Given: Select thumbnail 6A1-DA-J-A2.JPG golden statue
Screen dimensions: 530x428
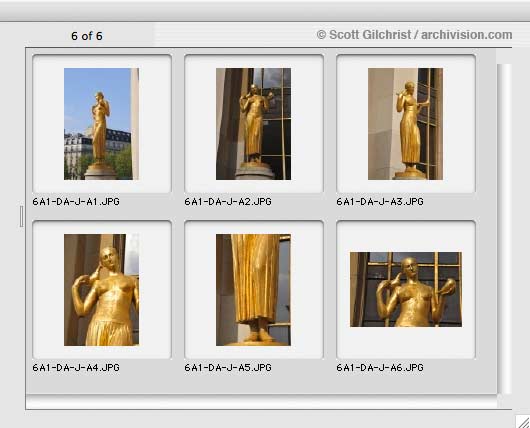Looking at the screenshot, I should (x=254, y=124).
